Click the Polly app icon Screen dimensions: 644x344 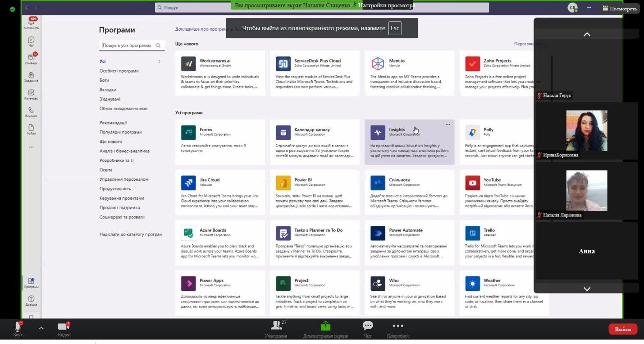coord(473,133)
